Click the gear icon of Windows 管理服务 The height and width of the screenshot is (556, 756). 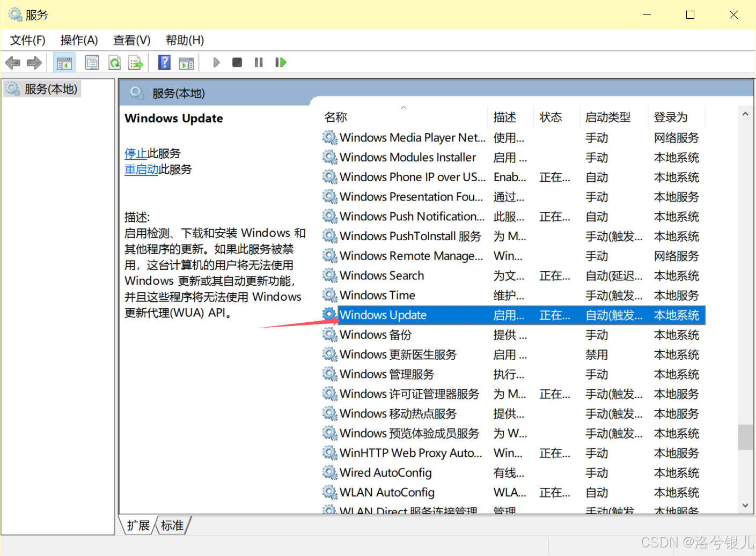(329, 374)
